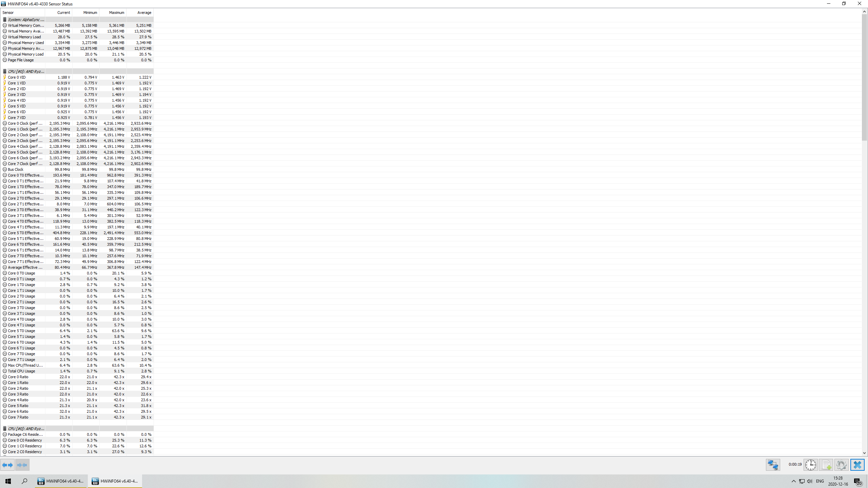Screen dimensions: 868x488
Task: Select the Core 0 VID sensor row
Action: click(x=77, y=77)
